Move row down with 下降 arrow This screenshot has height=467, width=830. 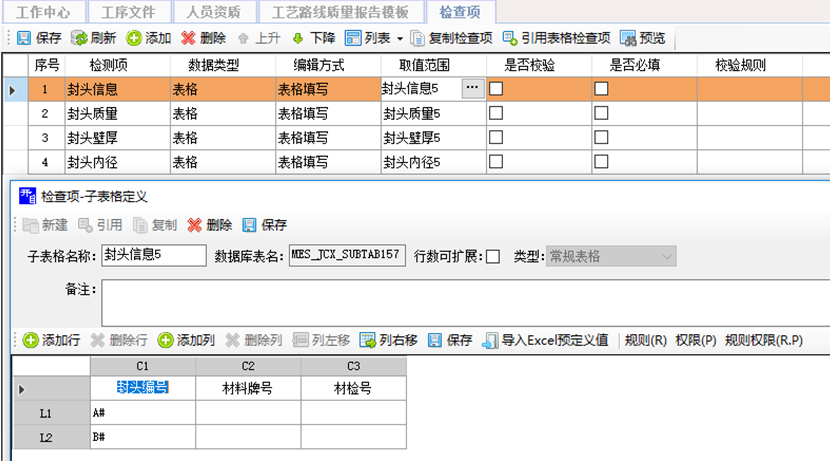point(298,38)
